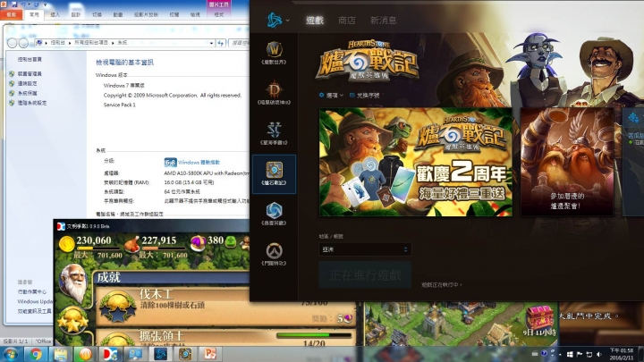This screenshot has height=362, width=644.
Task: Open the 選項 options dropdown under Hearthstone logo
Action: (x=331, y=96)
